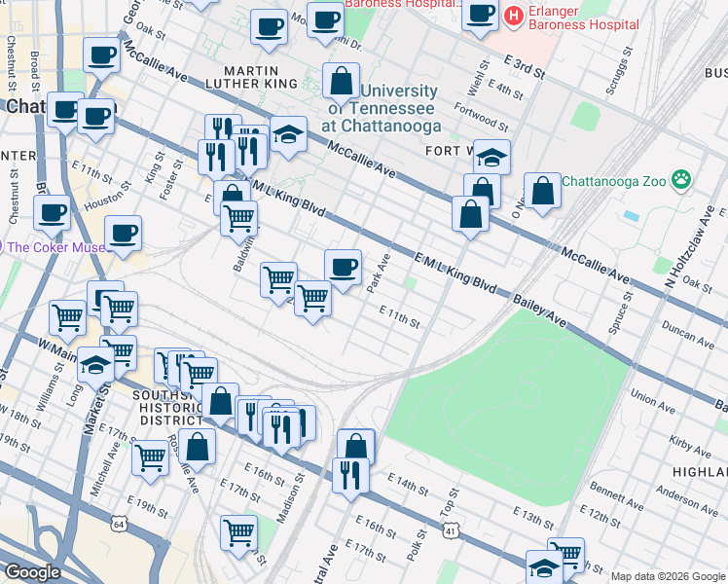Select the grocery cart pin near Baldwin St
Viewport: 728px width, 584px height.
(x=238, y=222)
